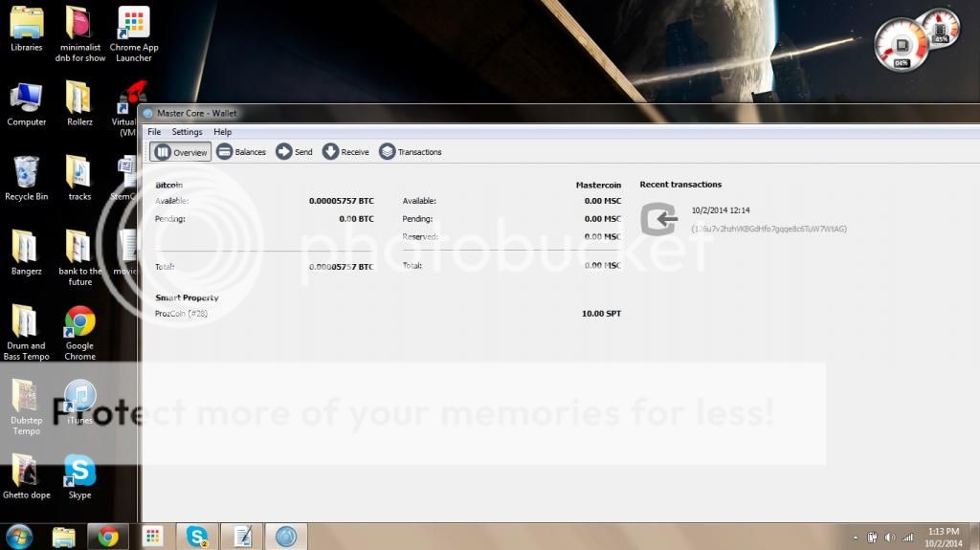The image size is (980, 550).
Task: Click the network signal tray icon
Action: tap(907, 538)
